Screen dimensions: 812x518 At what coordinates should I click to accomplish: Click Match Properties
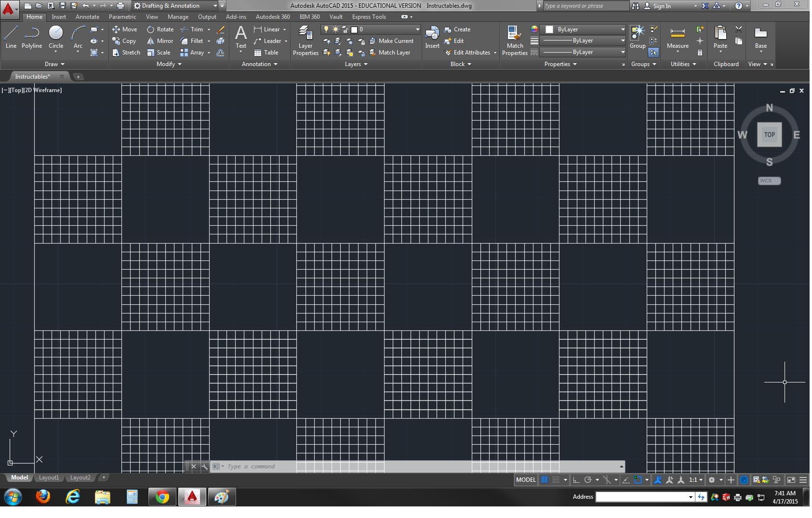click(x=515, y=41)
